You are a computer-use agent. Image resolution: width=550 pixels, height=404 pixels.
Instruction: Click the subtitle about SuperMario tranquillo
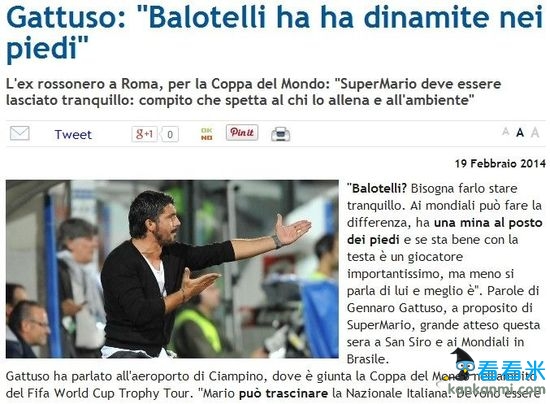tap(254, 92)
